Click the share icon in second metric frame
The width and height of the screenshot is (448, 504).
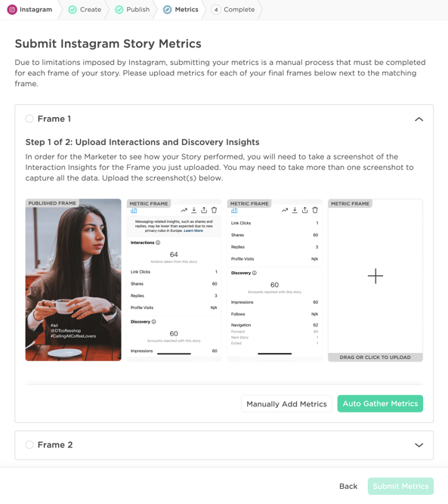pos(304,210)
